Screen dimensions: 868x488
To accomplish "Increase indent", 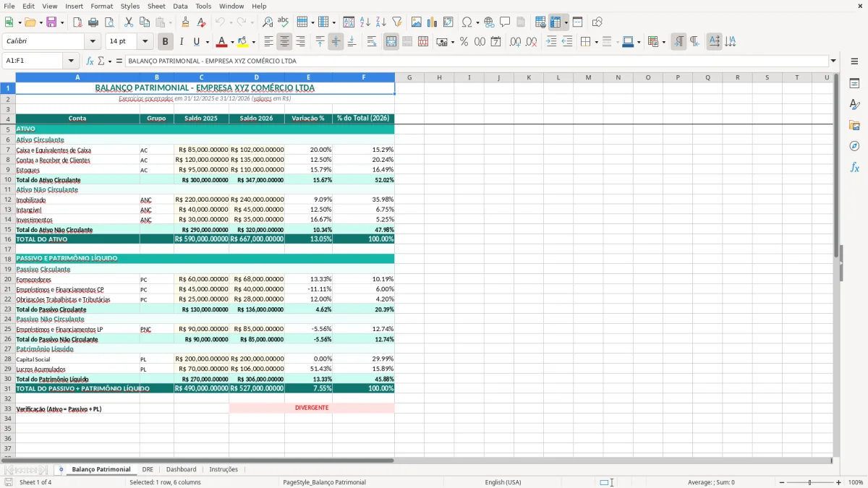I will [x=551, y=42].
